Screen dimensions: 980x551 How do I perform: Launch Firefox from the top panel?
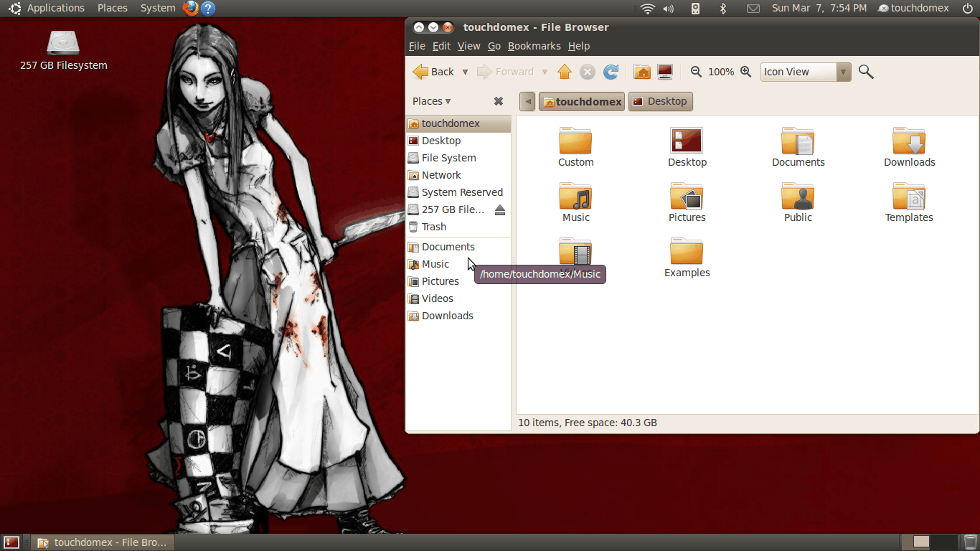click(x=190, y=9)
